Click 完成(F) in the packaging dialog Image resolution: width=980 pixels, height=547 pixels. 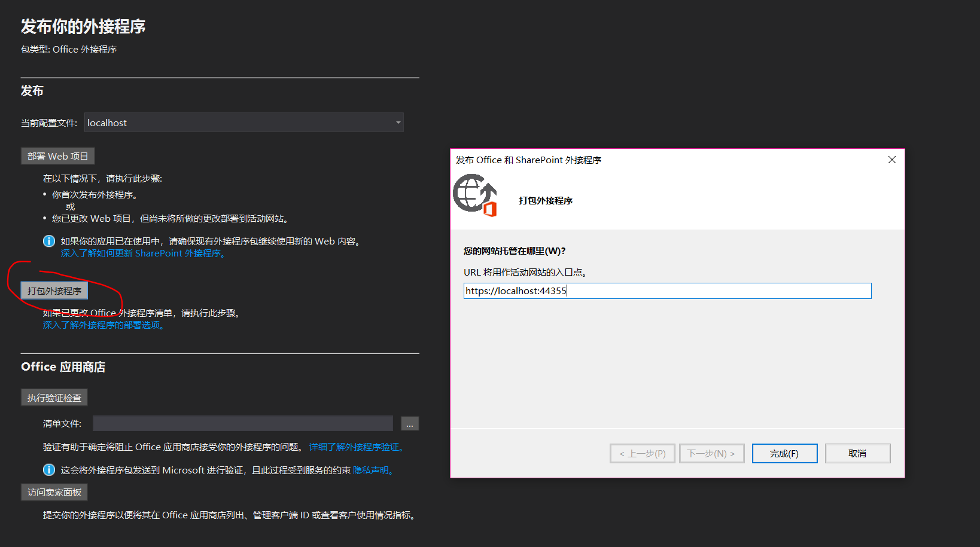coord(784,453)
